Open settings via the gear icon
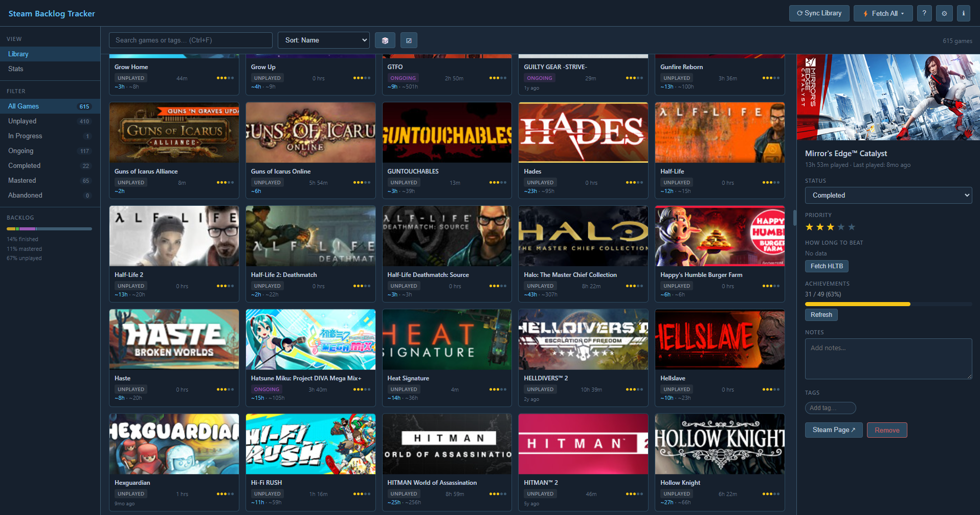The image size is (980, 515). pyautogui.click(x=944, y=13)
